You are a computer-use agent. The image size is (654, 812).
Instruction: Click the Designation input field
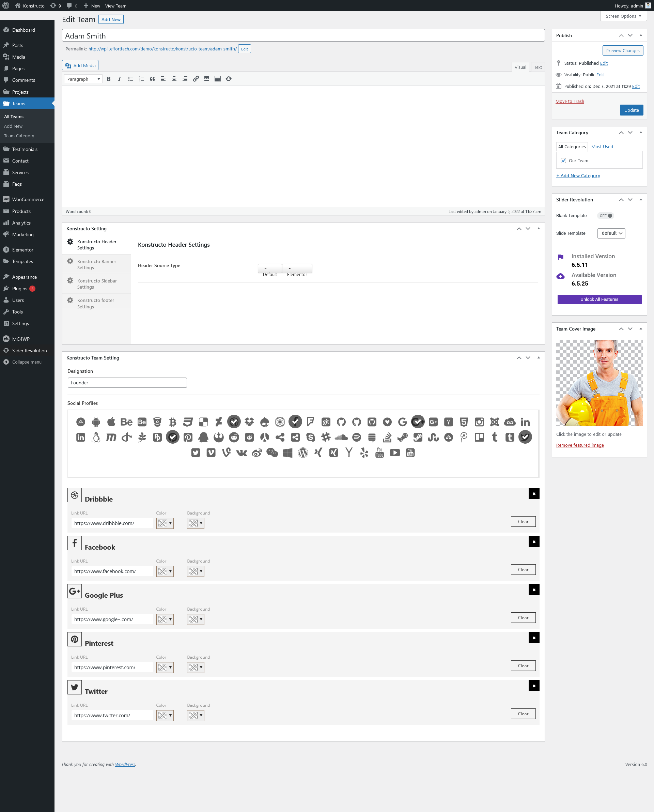pos(127,382)
